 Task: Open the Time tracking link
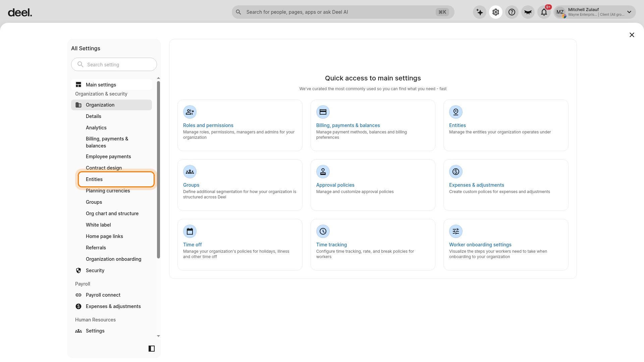point(332,245)
